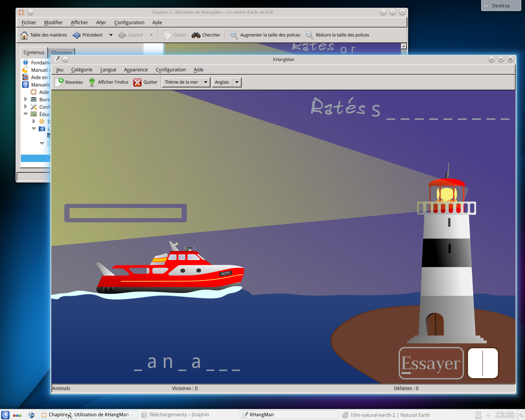Open the Fichier menu in Help Center
The image size is (525, 420).
click(x=29, y=23)
